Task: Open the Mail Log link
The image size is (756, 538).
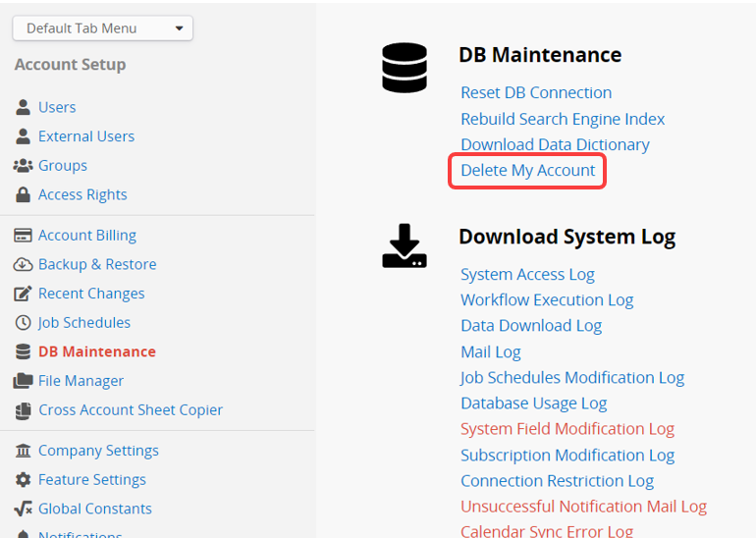Action: click(x=491, y=352)
